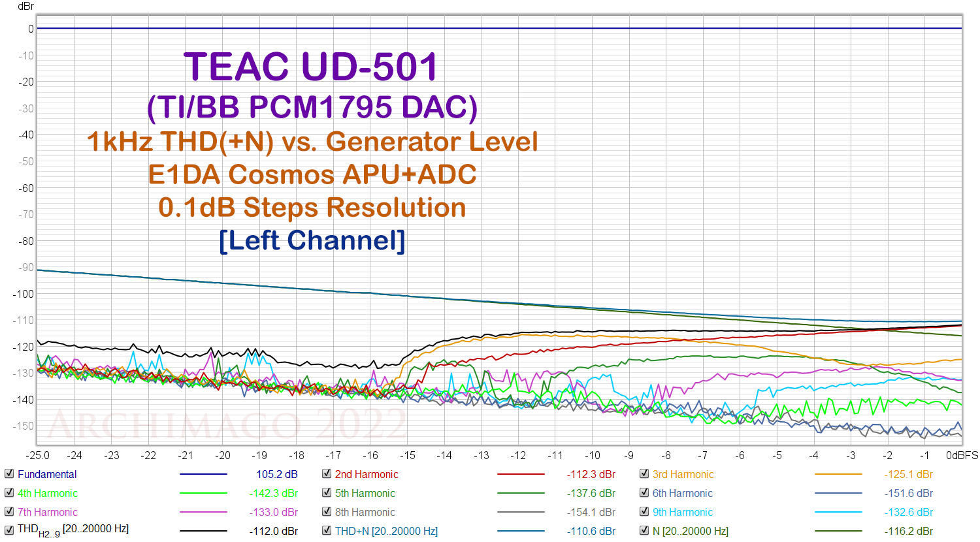Select the 5th Harmonic legend label
The image size is (980, 542).
(365, 494)
